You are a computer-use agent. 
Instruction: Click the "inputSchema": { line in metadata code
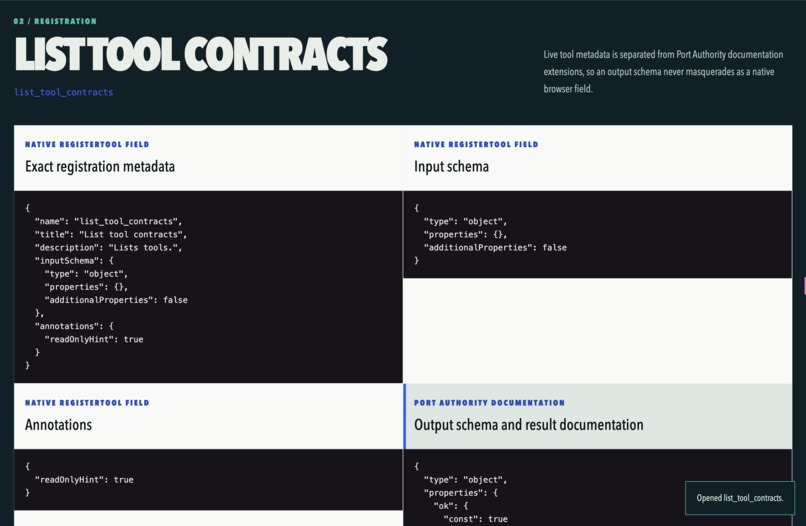(x=74, y=261)
